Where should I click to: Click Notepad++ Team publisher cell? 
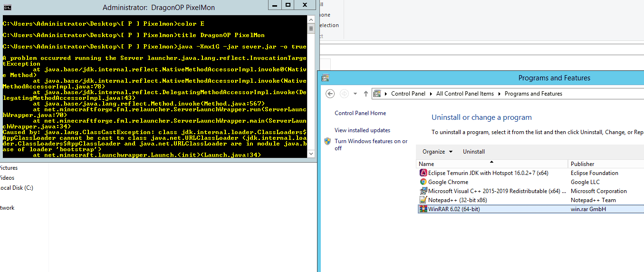click(593, 200)
